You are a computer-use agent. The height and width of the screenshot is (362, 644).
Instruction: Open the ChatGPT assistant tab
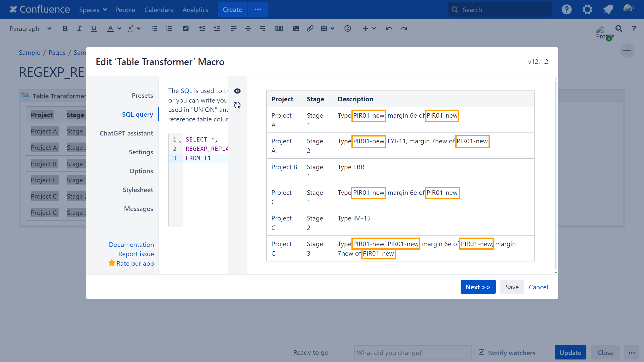tap(126, 133)
